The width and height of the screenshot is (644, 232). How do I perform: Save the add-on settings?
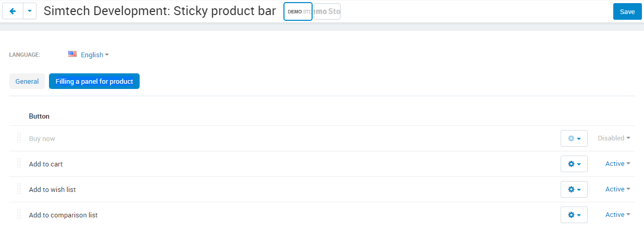(627, 11)
